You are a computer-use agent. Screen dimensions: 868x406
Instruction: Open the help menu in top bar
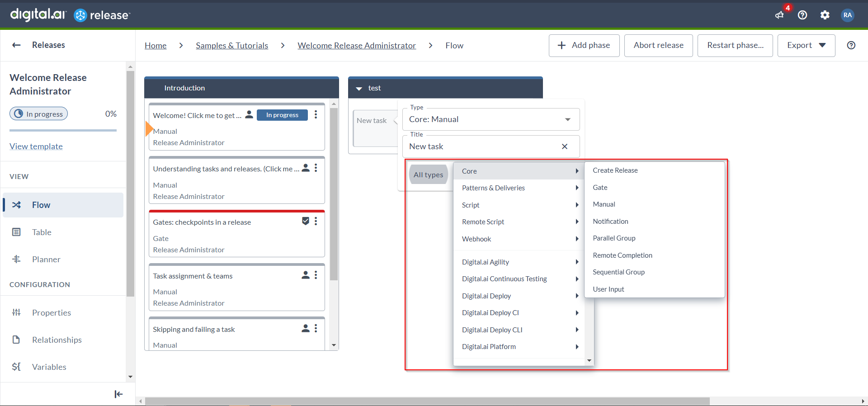802,15
